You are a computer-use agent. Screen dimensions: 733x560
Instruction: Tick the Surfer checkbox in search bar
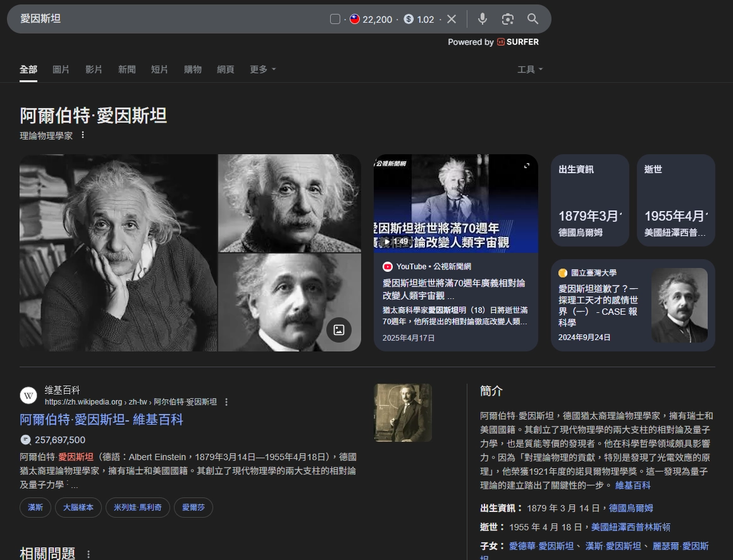(x=335, y=19)
